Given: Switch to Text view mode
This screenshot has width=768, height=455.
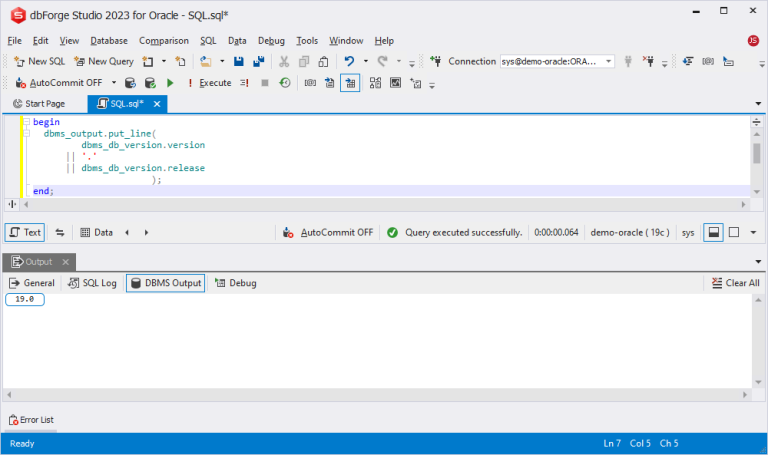Looking at the screenshot, I should pos(25,232).
